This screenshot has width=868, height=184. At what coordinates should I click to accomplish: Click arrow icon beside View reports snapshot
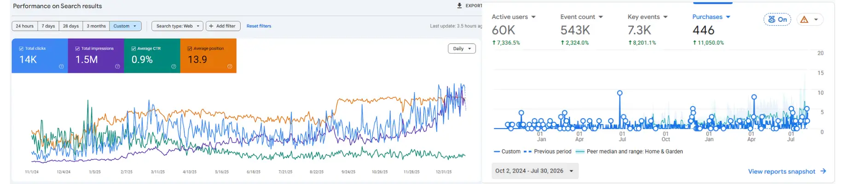coord(823,171)
